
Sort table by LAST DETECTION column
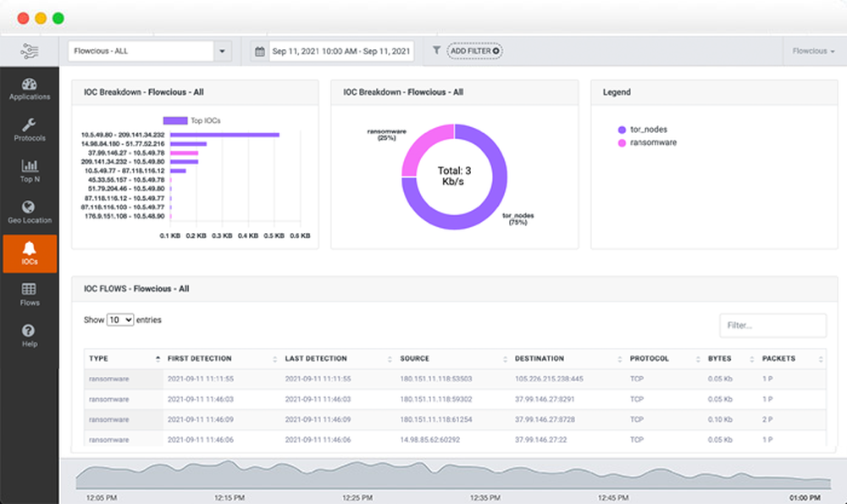(338, 358)
